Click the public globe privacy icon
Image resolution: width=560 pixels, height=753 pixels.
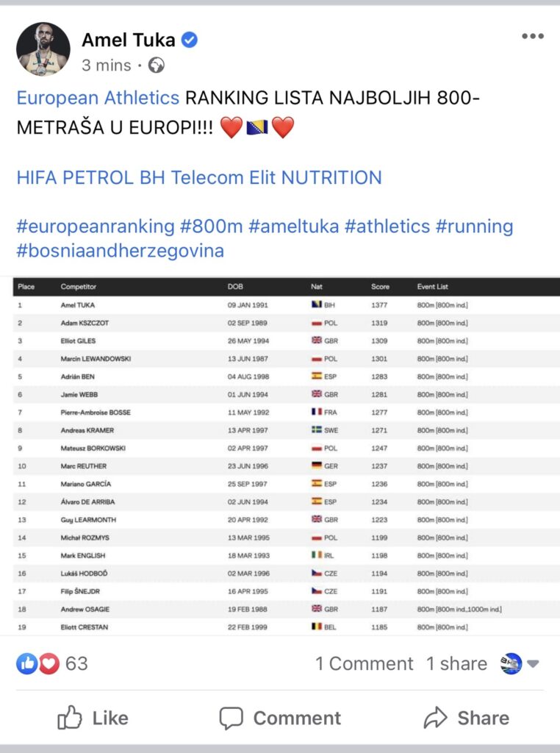point(156,65)
